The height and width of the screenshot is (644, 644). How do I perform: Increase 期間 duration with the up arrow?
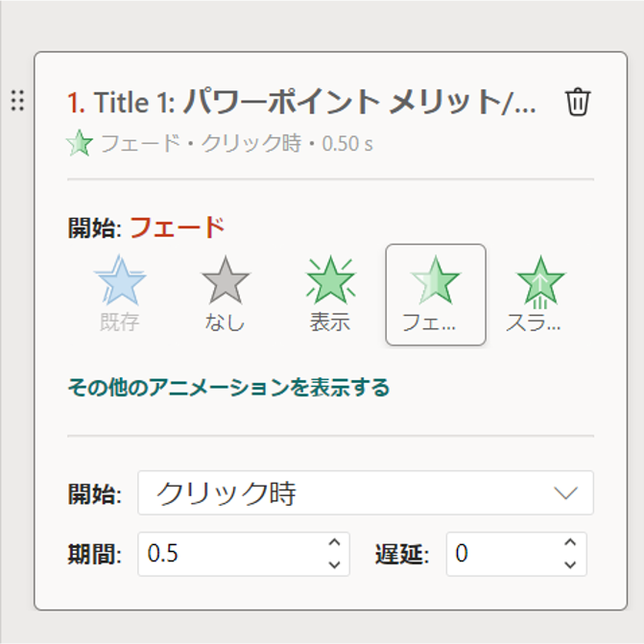(334, 543)
